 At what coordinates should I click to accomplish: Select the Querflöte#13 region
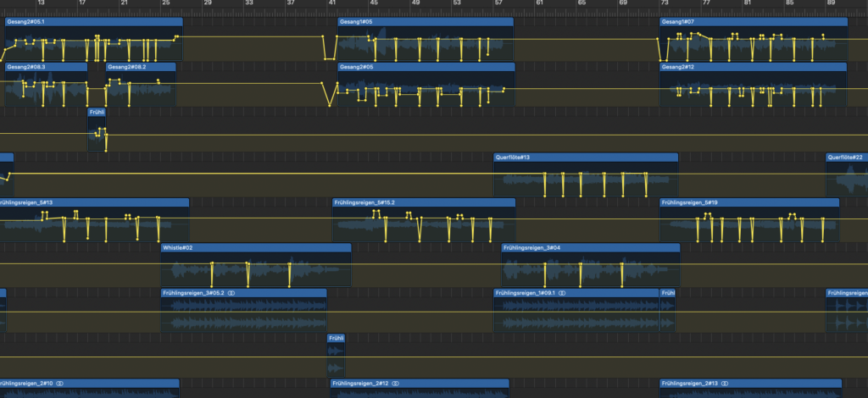(x=586, y=174)
